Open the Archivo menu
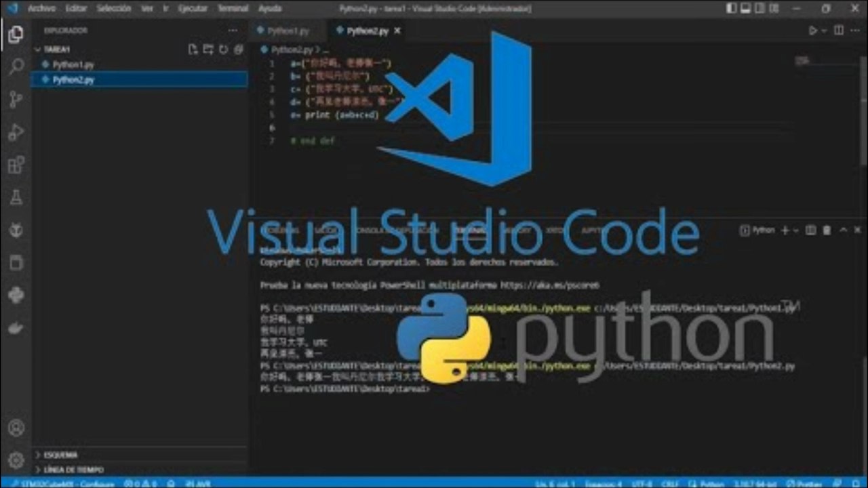 pos(42,9)
